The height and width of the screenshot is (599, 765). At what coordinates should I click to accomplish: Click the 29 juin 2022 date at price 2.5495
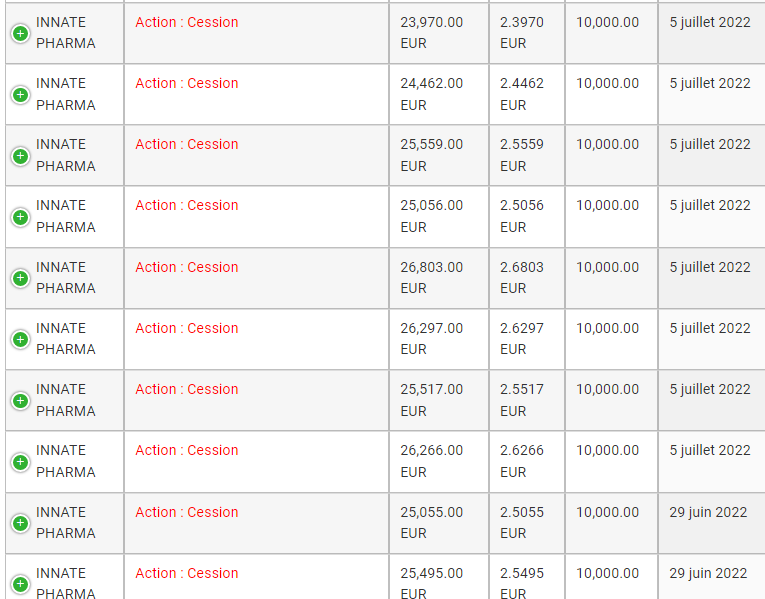708,573
